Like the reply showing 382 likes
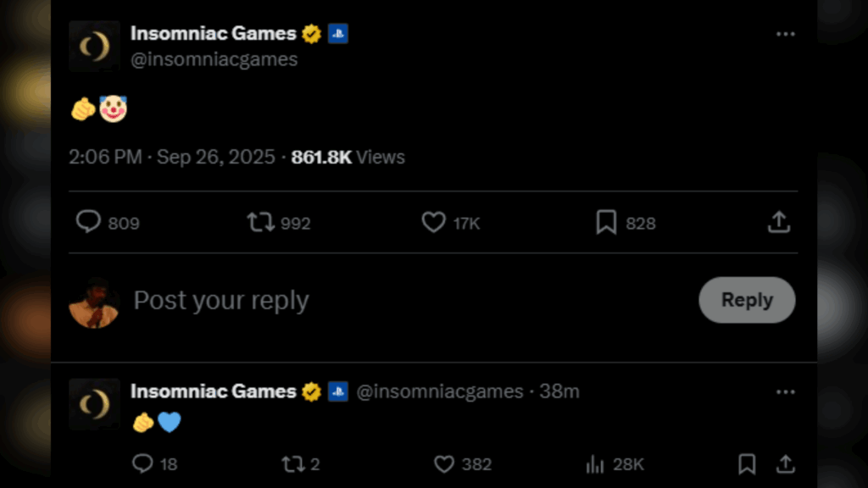The height and width of the screenshot is (488, 868). click(x=443, y=464)
